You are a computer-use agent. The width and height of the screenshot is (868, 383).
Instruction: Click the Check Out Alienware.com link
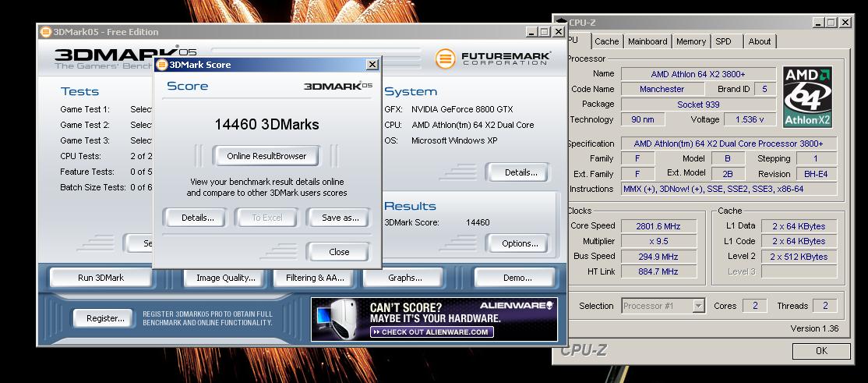[x=431, y=332]
